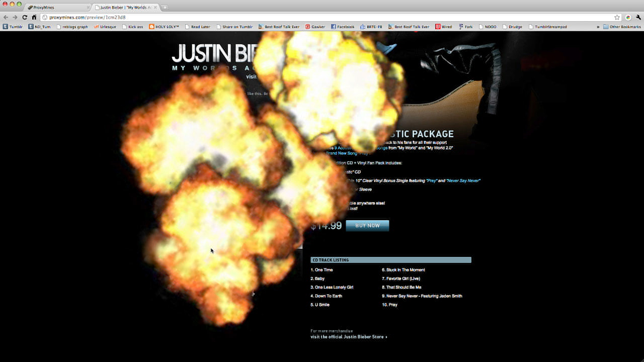Image resolution: width=644 pixels, height=362 pixels.
Task: Click track "6. Stuck In The Moment"
Action: [x=403, y=270]
